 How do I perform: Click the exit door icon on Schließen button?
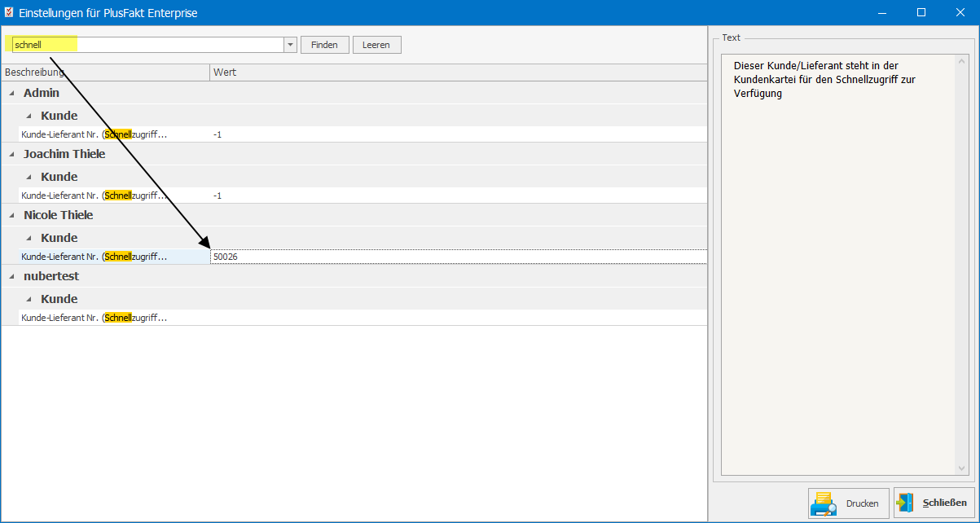(x=905, y=503)
